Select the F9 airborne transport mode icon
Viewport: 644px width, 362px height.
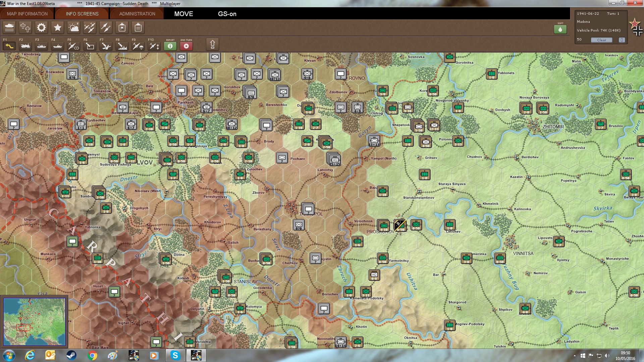click(x=138, y=46)
